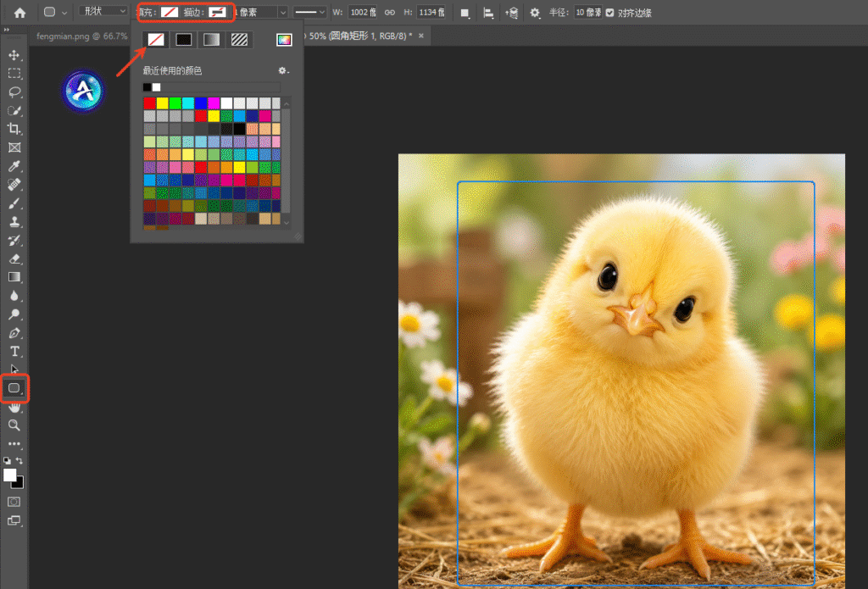Select the Zoom tool

(14, 425)
